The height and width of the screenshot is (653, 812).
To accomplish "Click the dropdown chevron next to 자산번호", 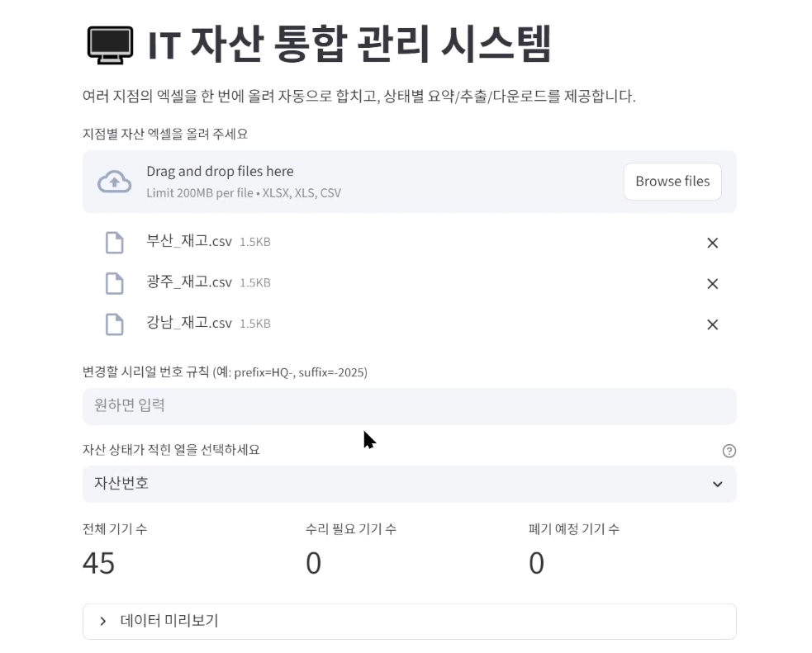I will (717, 485).
